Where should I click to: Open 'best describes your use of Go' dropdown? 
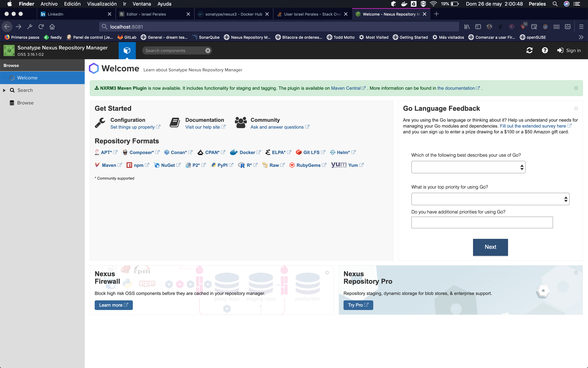(468, 167)
